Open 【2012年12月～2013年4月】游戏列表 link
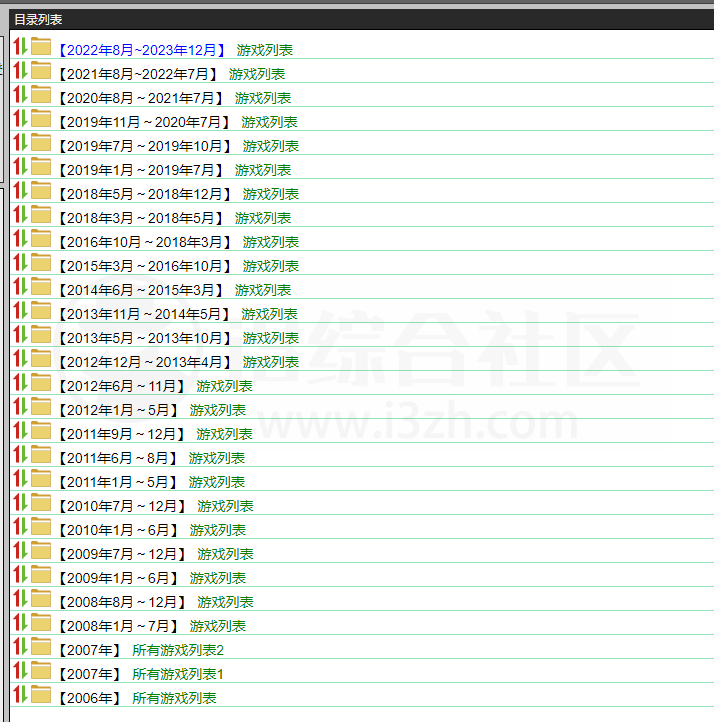Image resolution: width=714 pixels, height=722 pixels. (x=179, y=362)
